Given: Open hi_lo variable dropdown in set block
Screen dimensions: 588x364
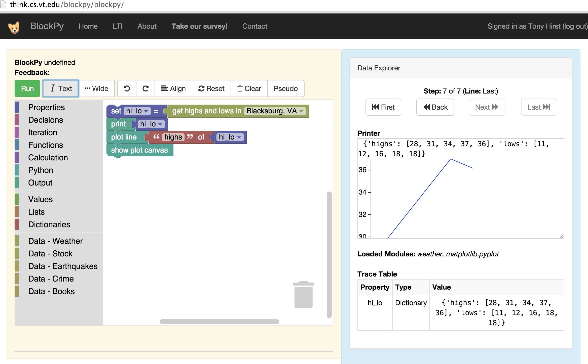Looking at the screenshot, I should tap(146, 111).
